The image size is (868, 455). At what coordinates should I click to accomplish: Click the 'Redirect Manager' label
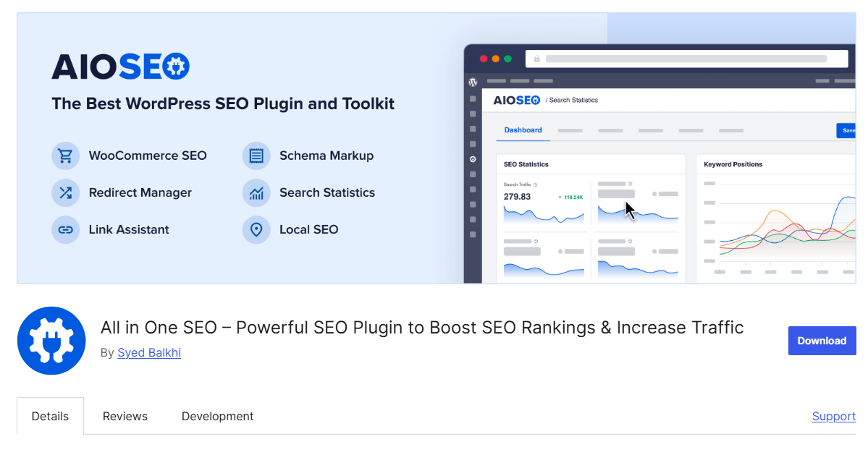pos(140,192)
